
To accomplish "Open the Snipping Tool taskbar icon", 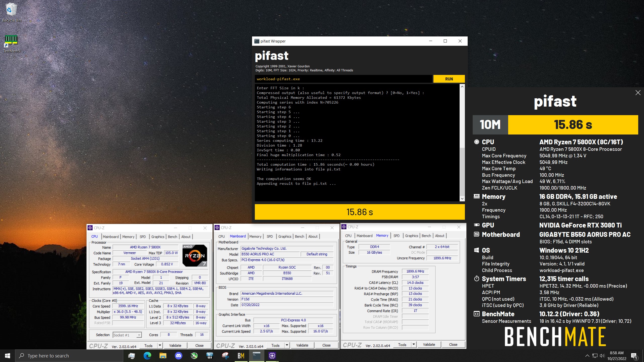I will [225, 356].
